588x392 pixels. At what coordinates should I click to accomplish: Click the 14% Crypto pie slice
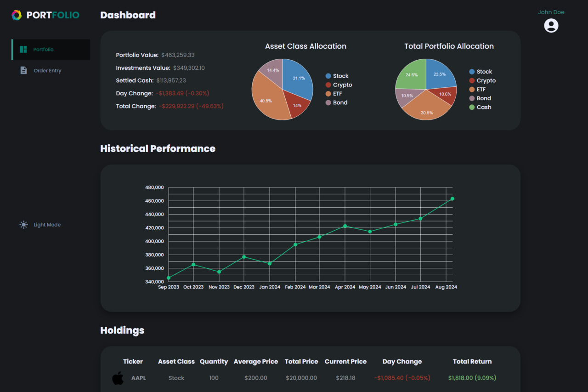(297, 105)
